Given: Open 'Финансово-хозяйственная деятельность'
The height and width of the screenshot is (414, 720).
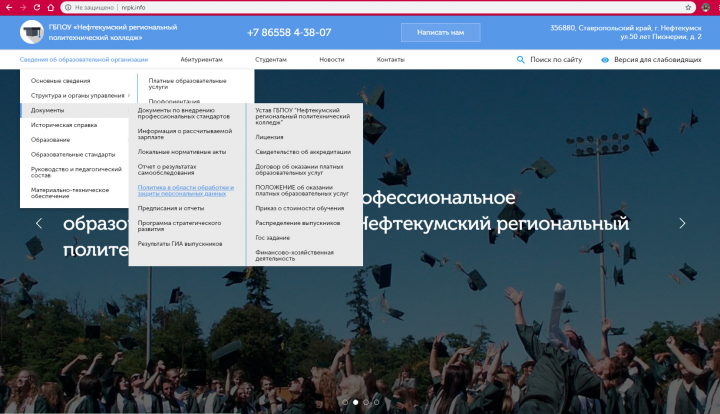Looking at the screenshot, I should click(294, 256).
